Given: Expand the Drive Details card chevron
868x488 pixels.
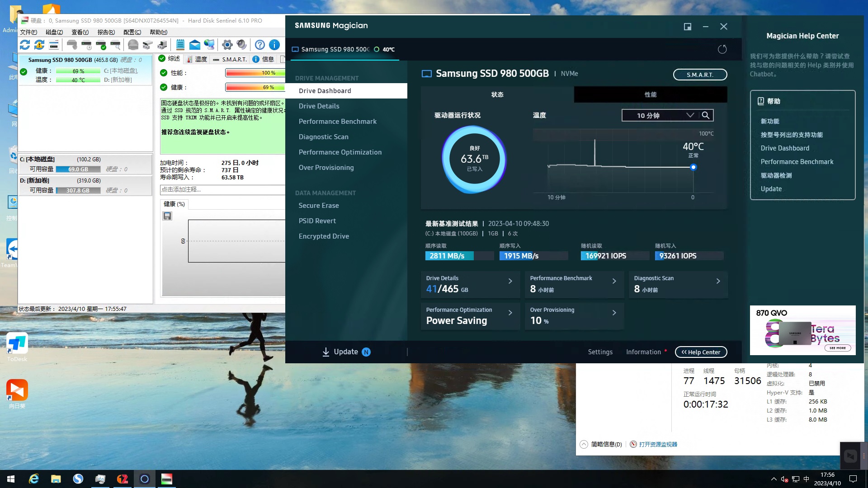Looking at the screenshot, I should coord(510,281).
